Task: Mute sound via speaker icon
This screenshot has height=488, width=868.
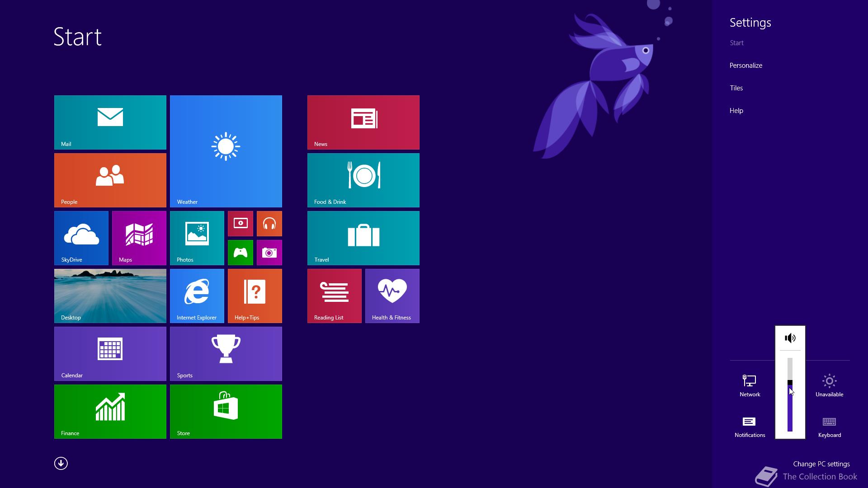Action: click(x=790, y=338)
